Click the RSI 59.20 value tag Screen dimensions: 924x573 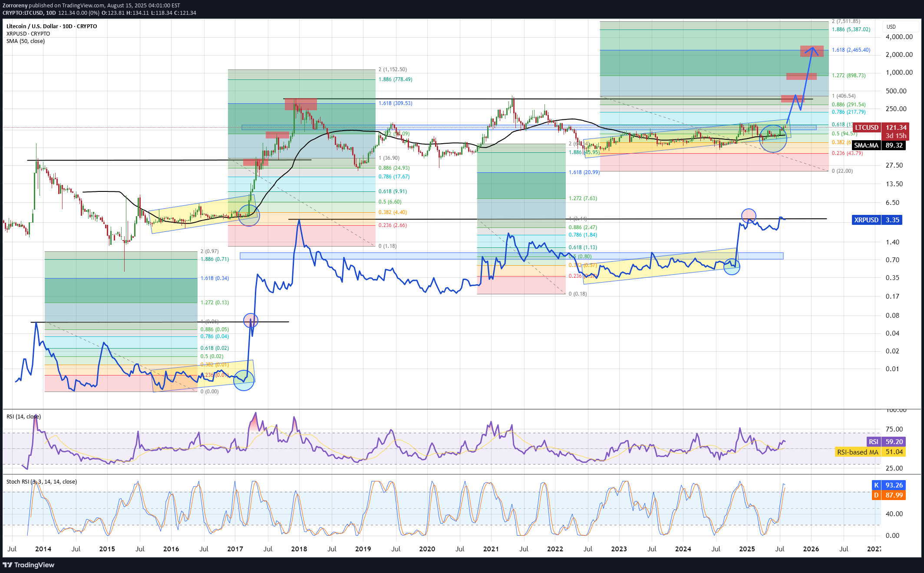point(886,442)
